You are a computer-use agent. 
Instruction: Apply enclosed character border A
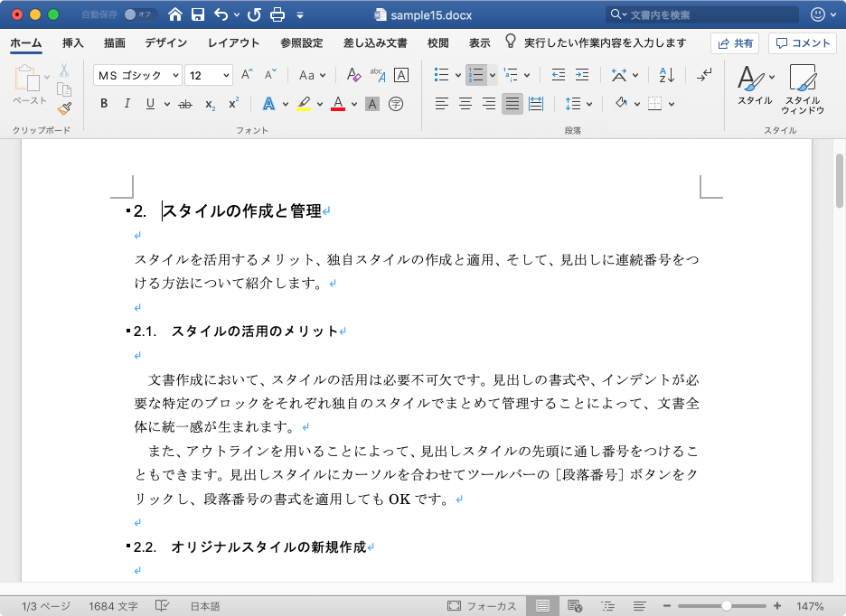coord(401,75)
